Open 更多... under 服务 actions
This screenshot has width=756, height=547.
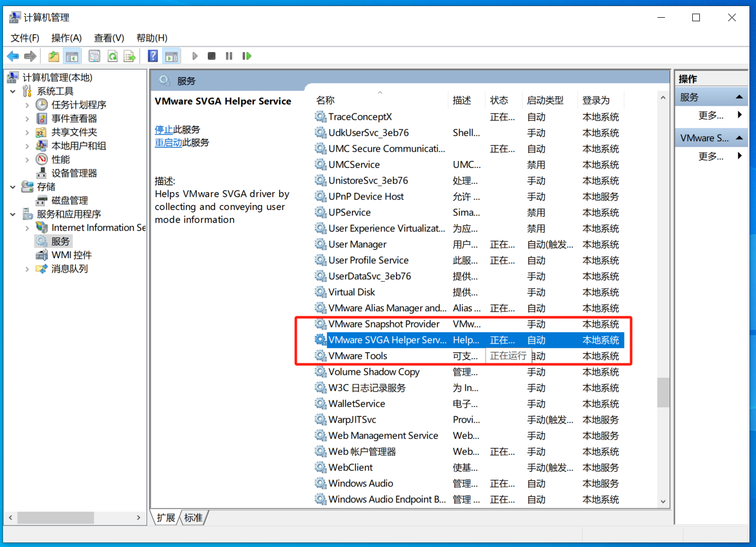(x=711, y=115)
